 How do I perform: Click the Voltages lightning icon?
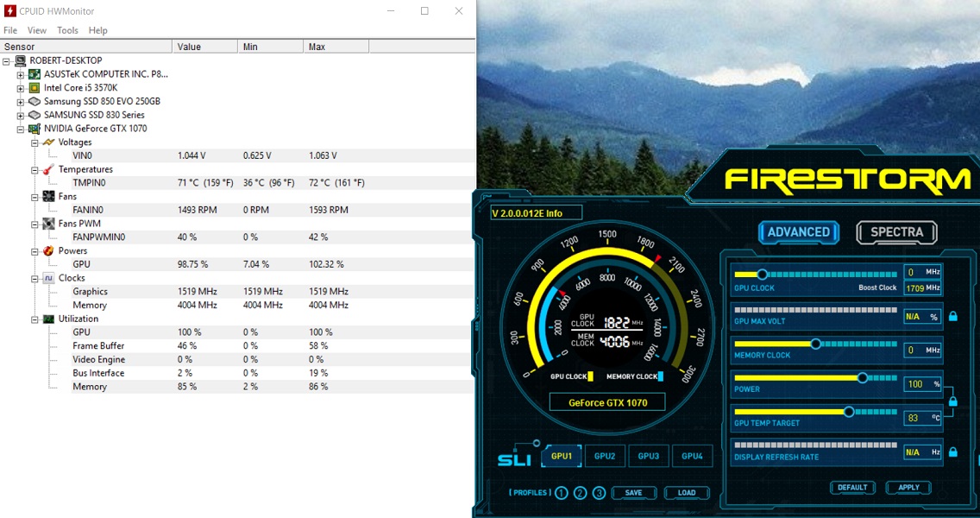point(49,142)
